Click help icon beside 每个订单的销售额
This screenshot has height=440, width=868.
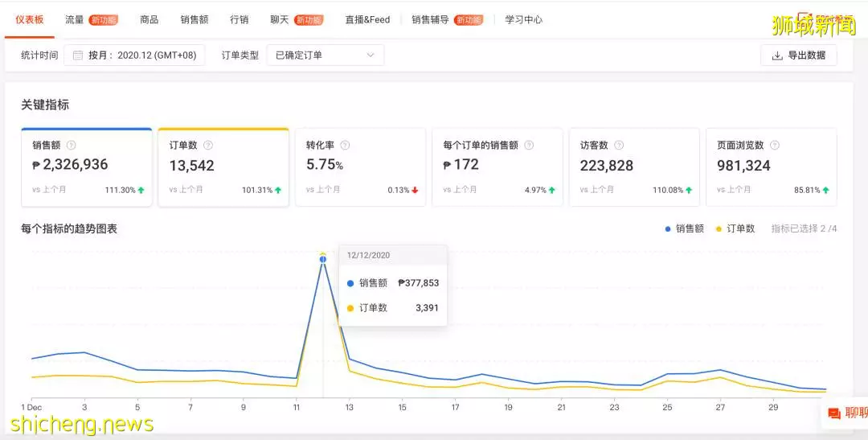point(529,145)
